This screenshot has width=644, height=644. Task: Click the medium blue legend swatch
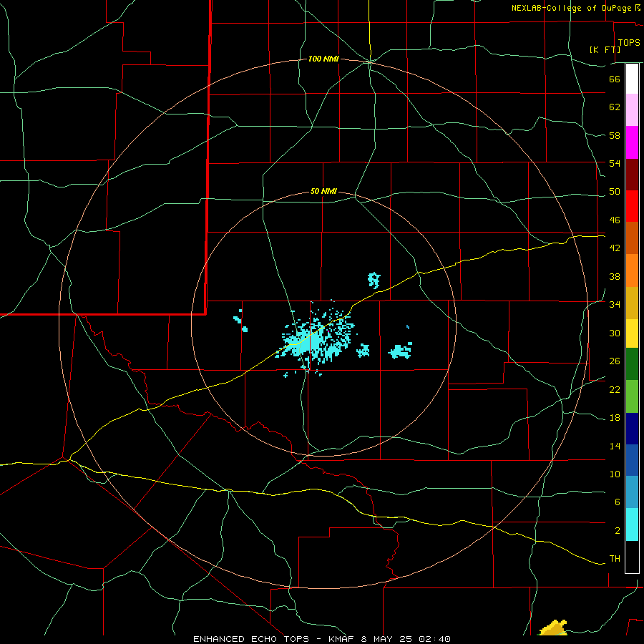632,460
